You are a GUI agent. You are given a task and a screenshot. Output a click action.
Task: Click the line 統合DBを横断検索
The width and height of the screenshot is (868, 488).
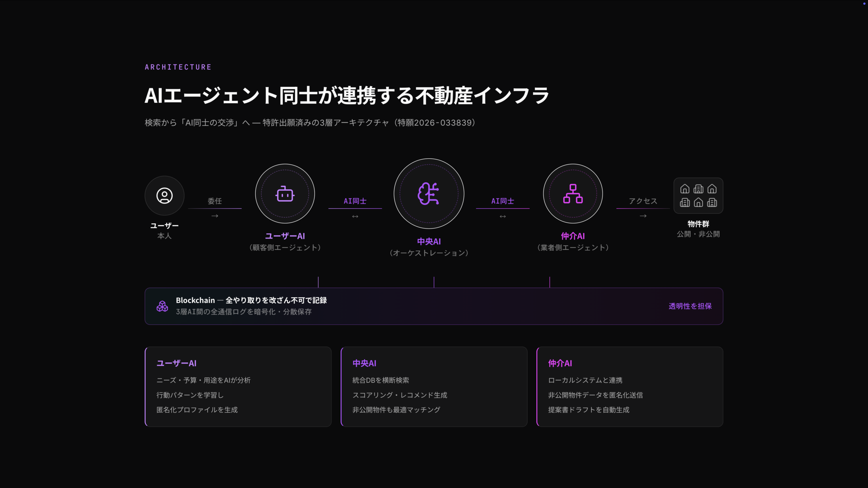pyautogui.click(x=380, y=380)
